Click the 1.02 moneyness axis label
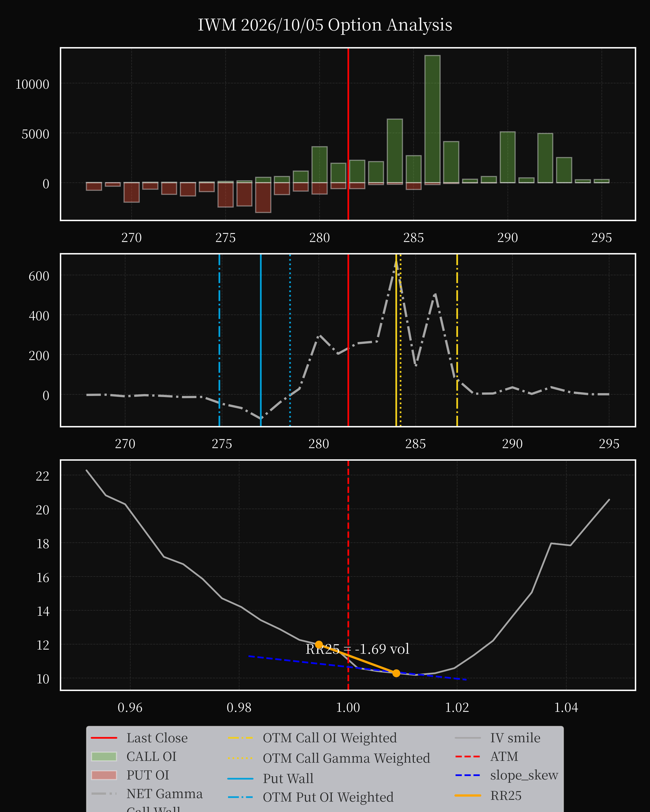Image resolution: width=650 pixels, height=812 pixels. [457, 708]
